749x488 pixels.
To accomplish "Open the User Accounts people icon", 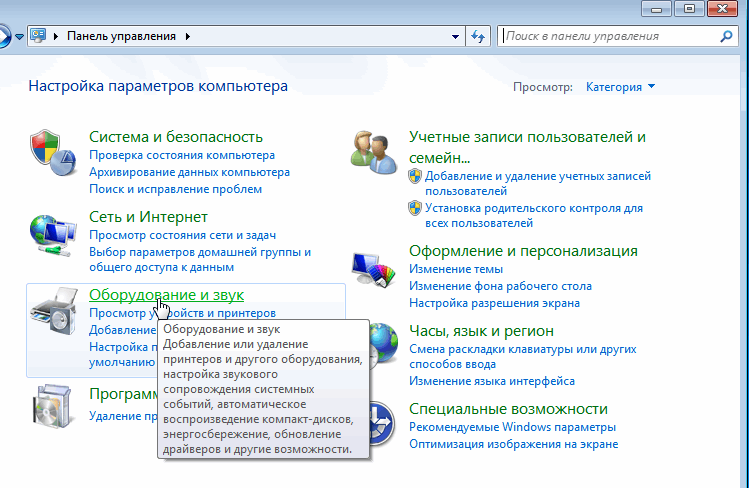I will (x=374, y=152).
